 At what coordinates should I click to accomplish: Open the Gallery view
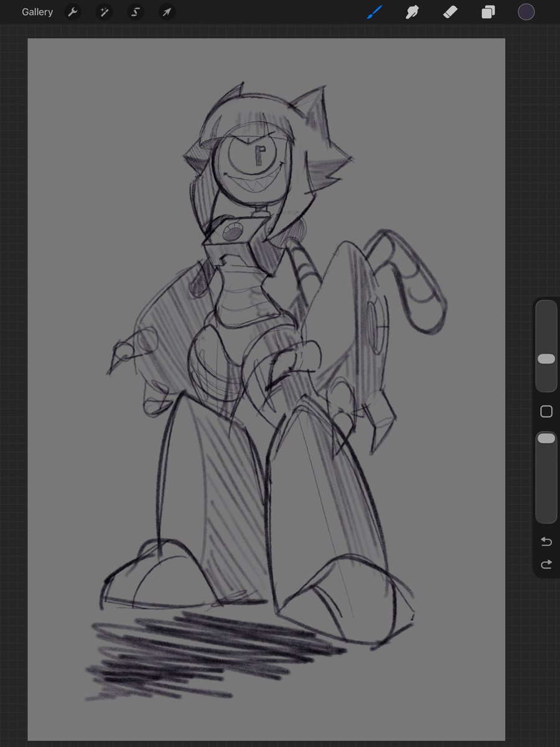(37, 12)
